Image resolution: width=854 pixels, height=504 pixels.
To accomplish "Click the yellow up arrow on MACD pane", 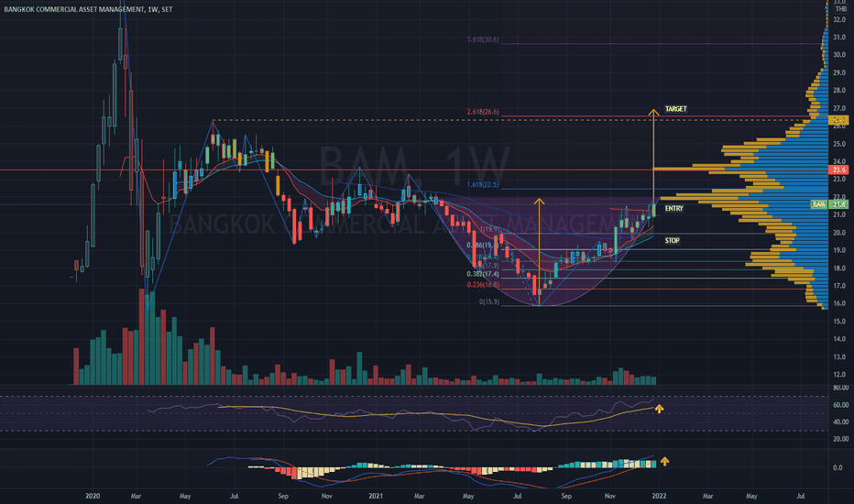I will [664, 462].
